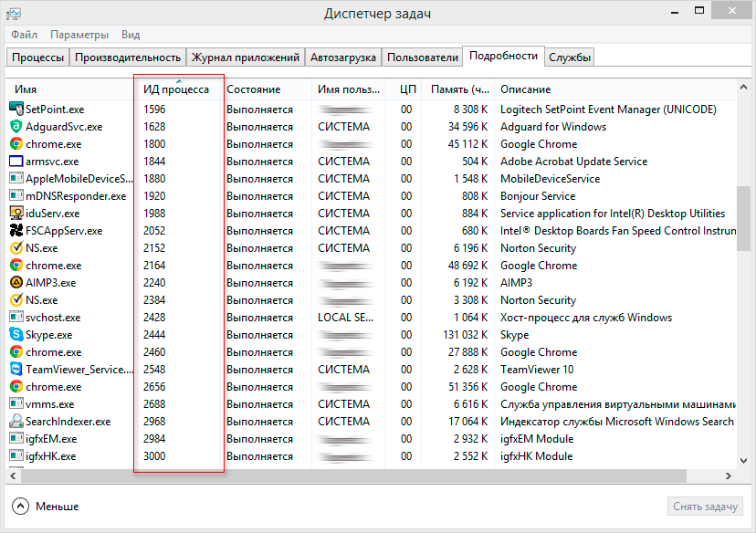756x533 pixels.
Task: Click the Снять задачу button
Action: [705, 506]
